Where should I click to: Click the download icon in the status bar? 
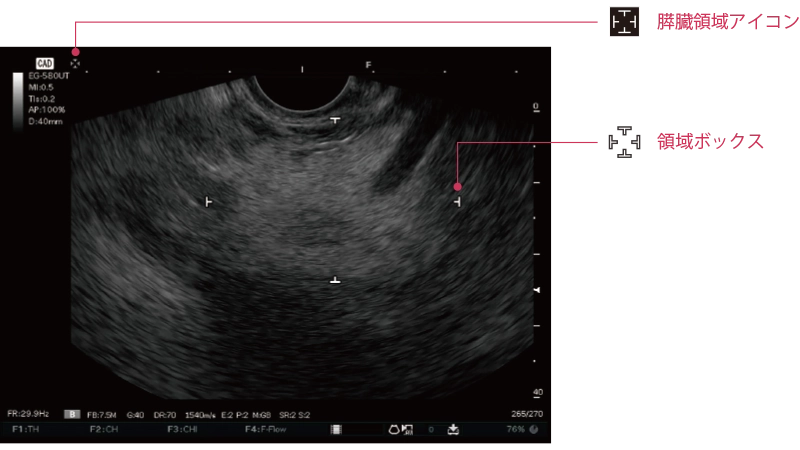point(453,429)
